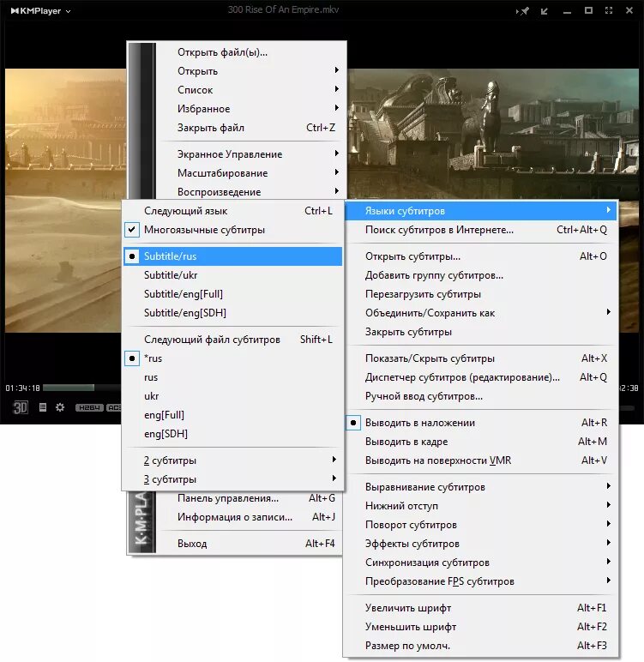The height and width of the screenshot is (662, 644).
Task: Expand Объединить/Сохранить как submenu
Action: pos(480,313)
